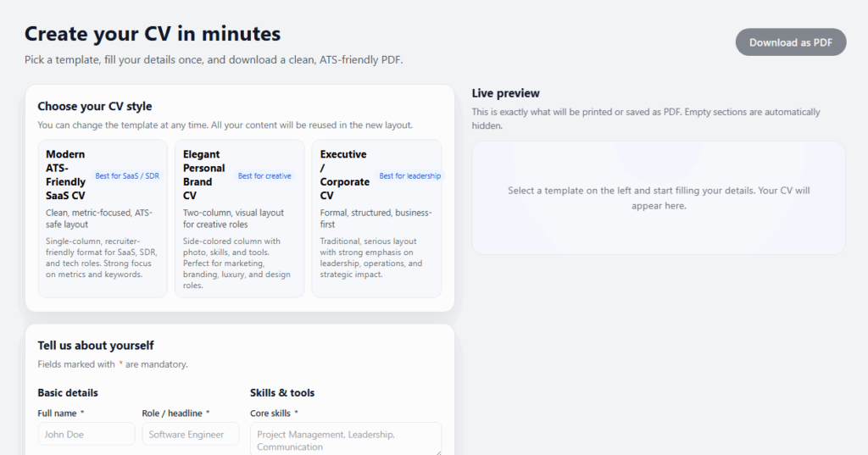Focus the Full name input field

point(86,435)
